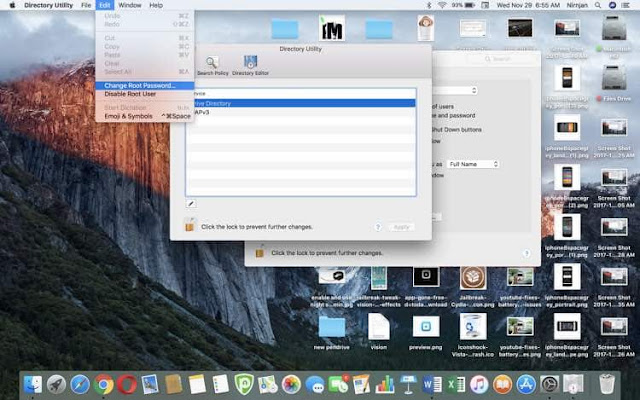Open the App Store from the Dock
The height and width of the screenshot is (400, 640).
click(x=526, y=385)
